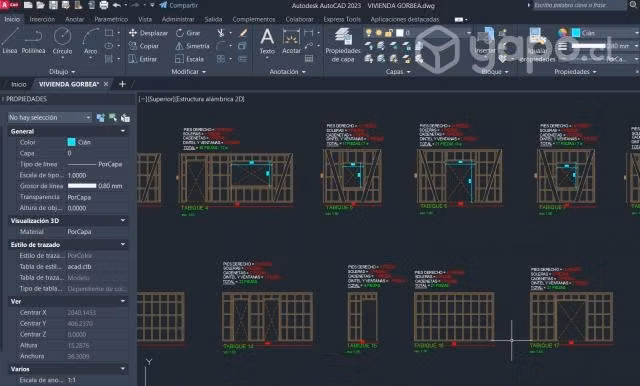Screen dimensions: 640x386
Task: Activate the Copiar tool
Action: pyautogui.click(x=144, y=46)
